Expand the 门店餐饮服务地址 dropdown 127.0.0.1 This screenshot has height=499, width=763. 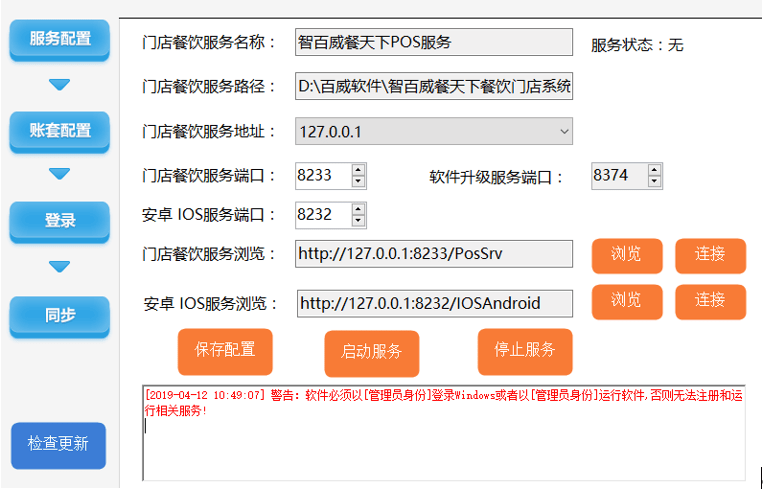564,131
